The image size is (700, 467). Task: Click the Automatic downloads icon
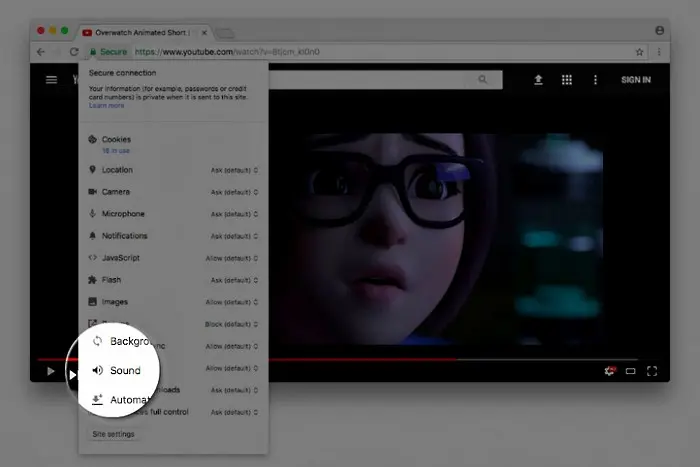click(x=97, y=400)
